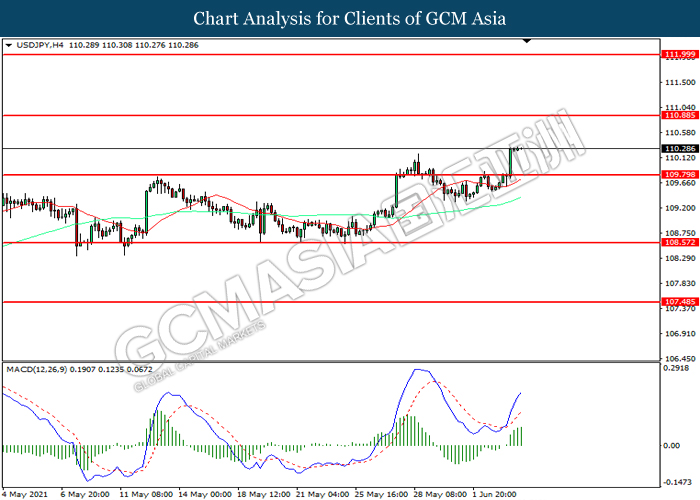Click the Chart Analysis for Clients title
Viewport: 700px width, 500px height.
350,19
